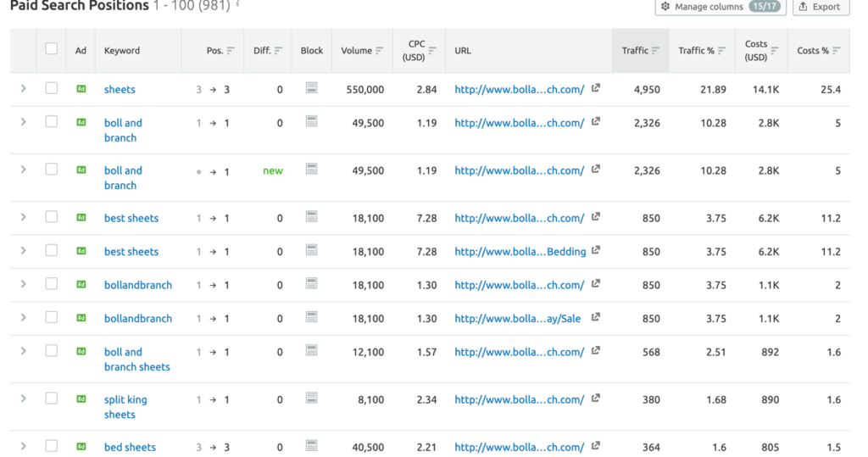The image size is (868, 457).
Task: Open the URL ending in Bedding
Action: pyautogui.click(x=520, y=252)
